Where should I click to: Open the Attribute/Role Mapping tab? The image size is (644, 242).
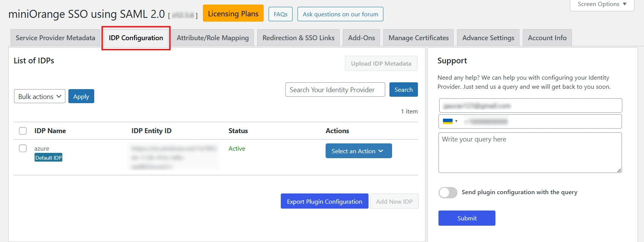tap(212, 38)
